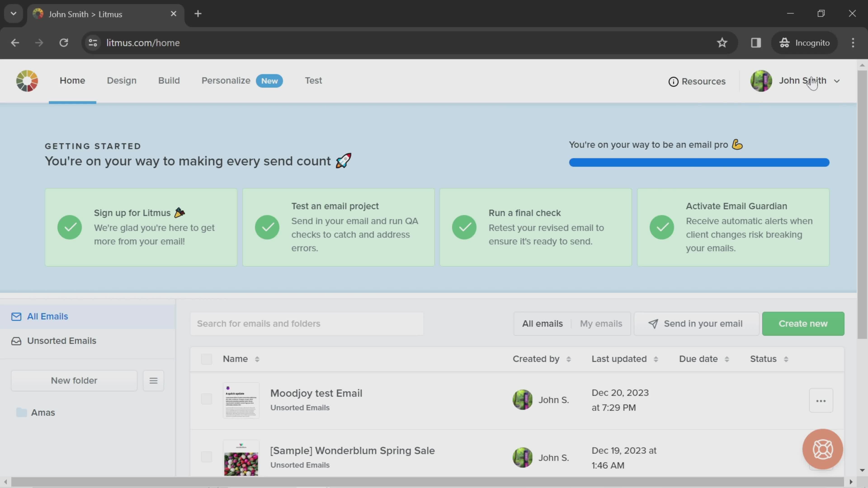The width and height of the screenshot is (868, 488).
Task: Click the John Smith profile avatar icon
Action: pyautogui.click(x=762, y=80)
